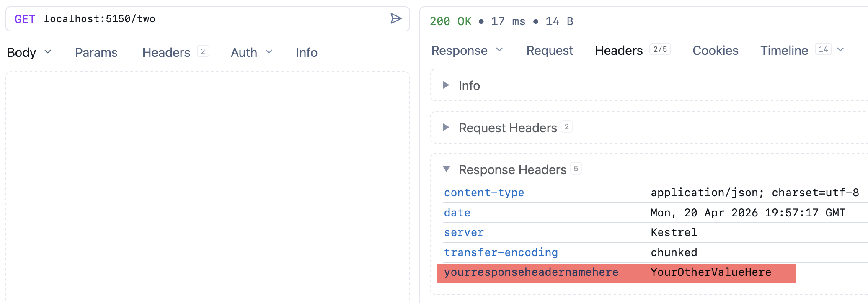Open the Body type dropdown chevron
Screen dimensions: 868x303
[48, 52]
